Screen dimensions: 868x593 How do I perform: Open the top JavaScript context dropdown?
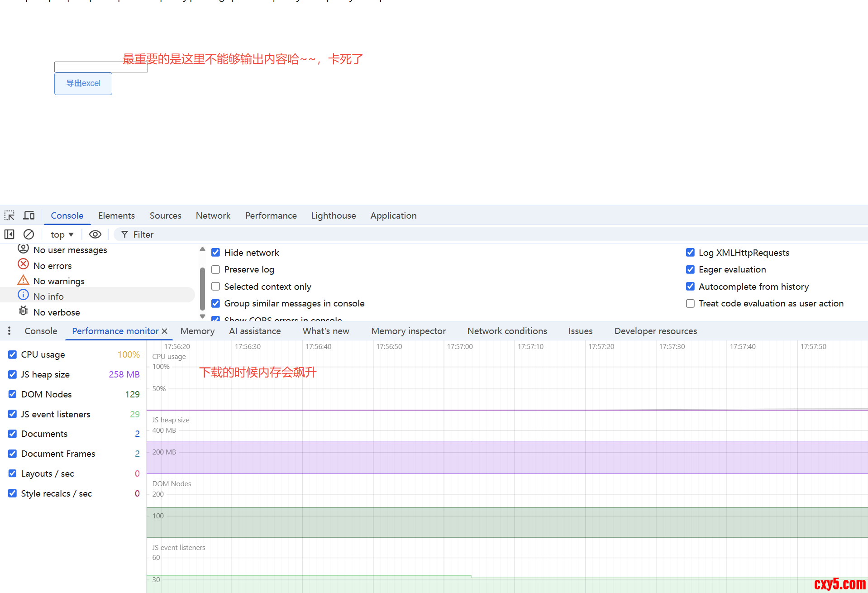(62, 234)
